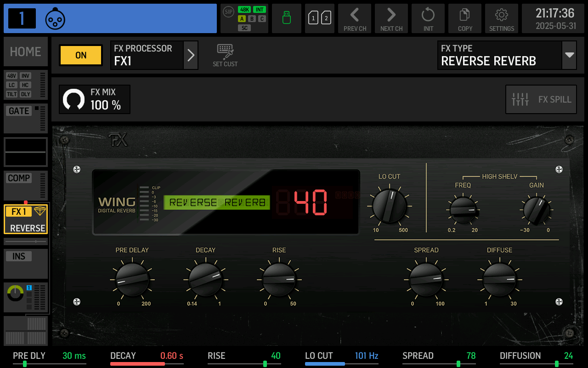Click the Init reset icon
The width and height of the screenshot is (588, 368).
click(x=428, y=18)
